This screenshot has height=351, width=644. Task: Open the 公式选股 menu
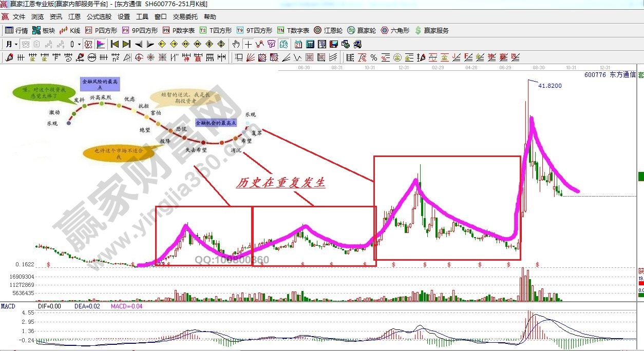pyautogui.click(x=99, y=17)
